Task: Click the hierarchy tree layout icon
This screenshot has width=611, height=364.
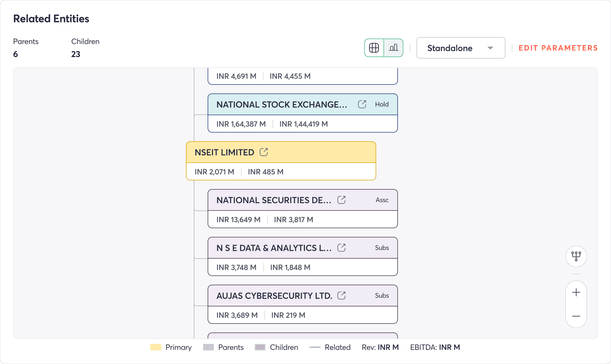Action: click(576, 256)
